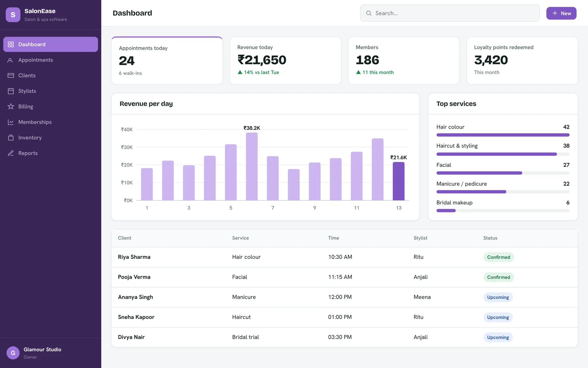Click the dark bar for day 13
This screenshot has height=368, width=588.
point(399,181)
